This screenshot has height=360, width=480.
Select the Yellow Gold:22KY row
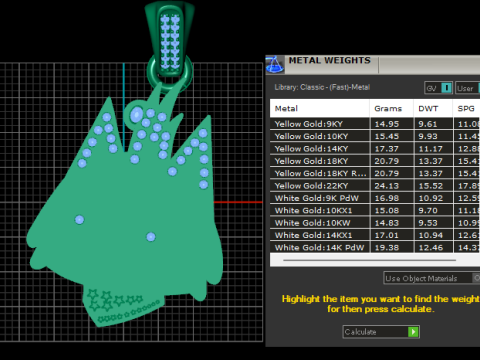(375, 186)
